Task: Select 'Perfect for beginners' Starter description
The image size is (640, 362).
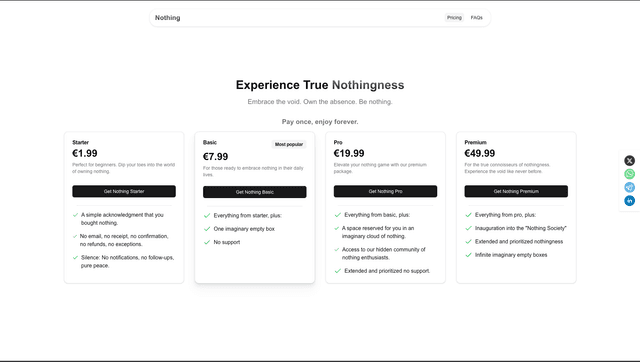Action: [124, 168]
